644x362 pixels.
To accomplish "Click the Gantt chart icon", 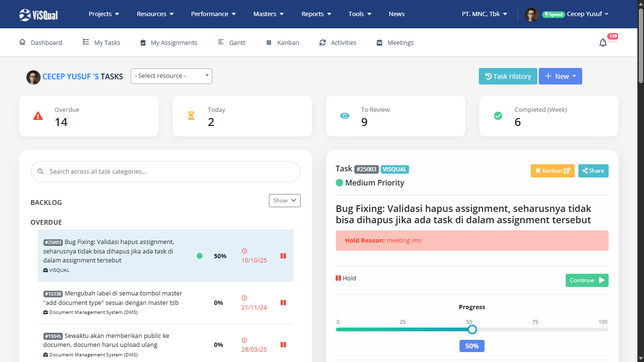I will (x=221, y=42).
